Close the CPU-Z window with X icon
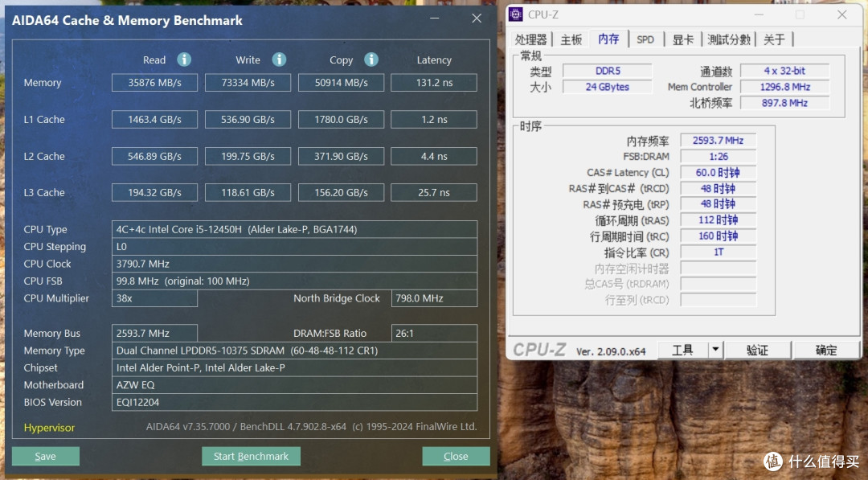 [842, 15]
